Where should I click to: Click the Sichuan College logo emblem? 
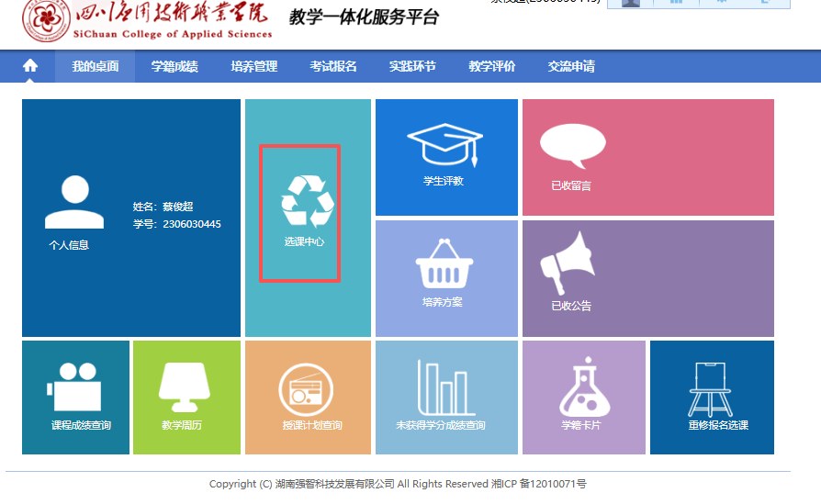tap(46, 20)
